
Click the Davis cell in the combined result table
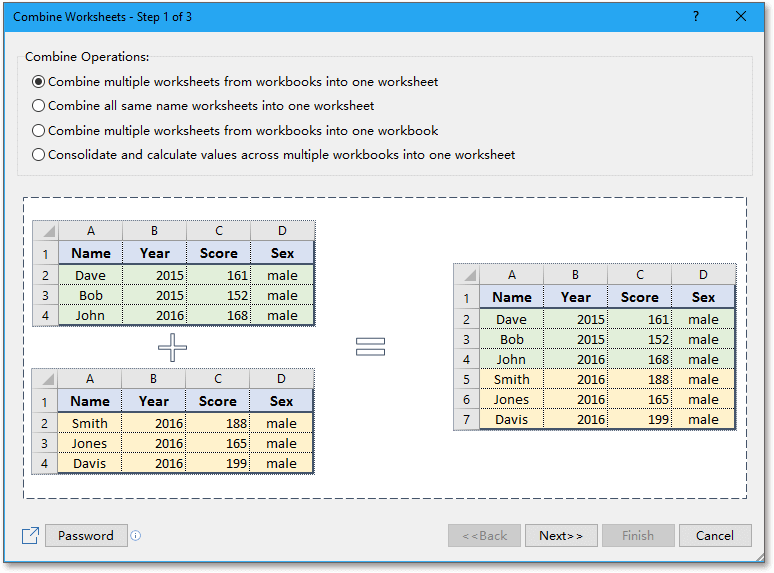pos(511,420)
